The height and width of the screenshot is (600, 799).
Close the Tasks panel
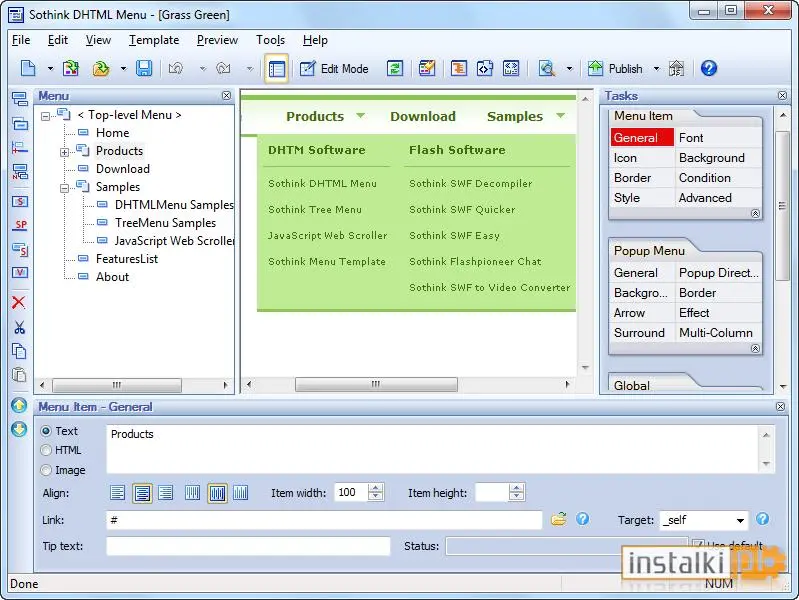coord(782,95)
